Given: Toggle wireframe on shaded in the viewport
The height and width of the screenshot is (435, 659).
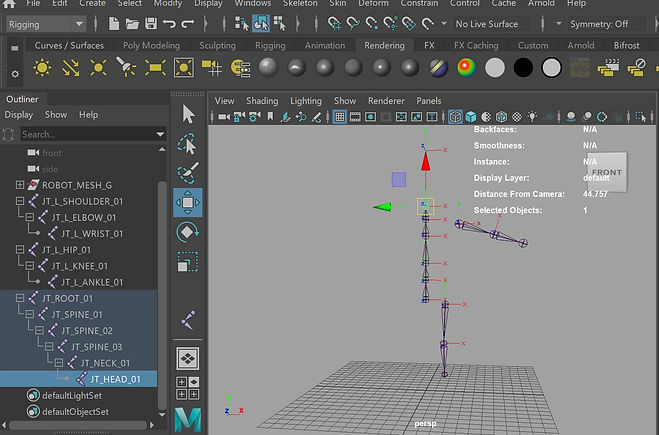Looking at the screenshot, I should coord(501,117).
